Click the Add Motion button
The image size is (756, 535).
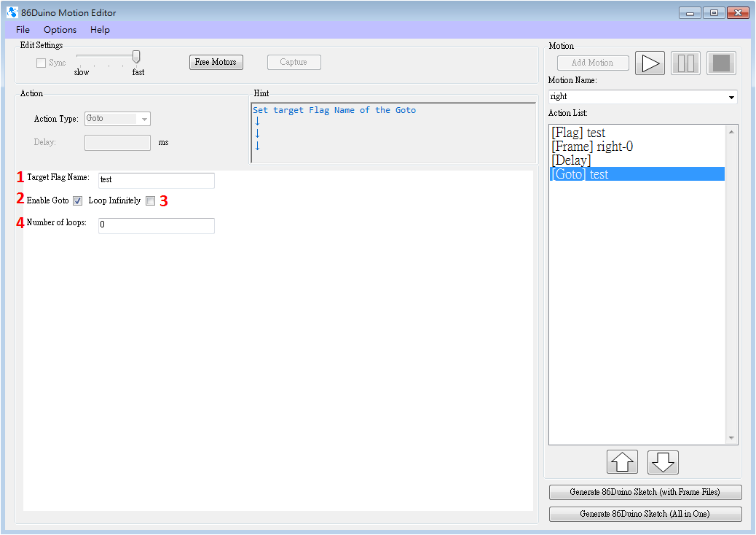593,63
